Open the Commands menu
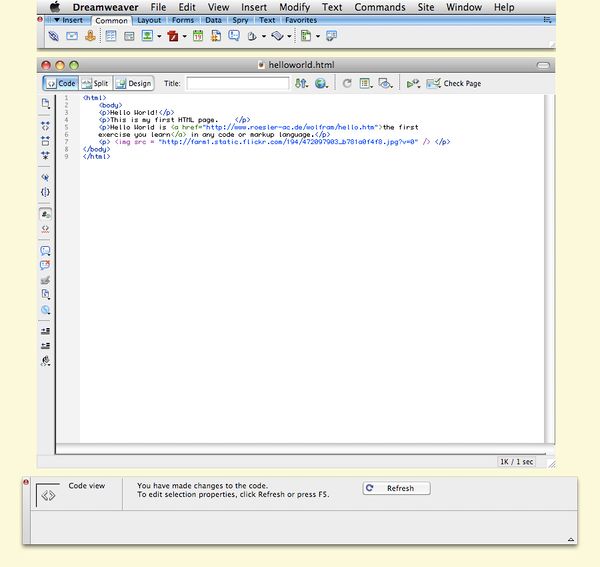The image size is (600, 567). tap(380, 7)
